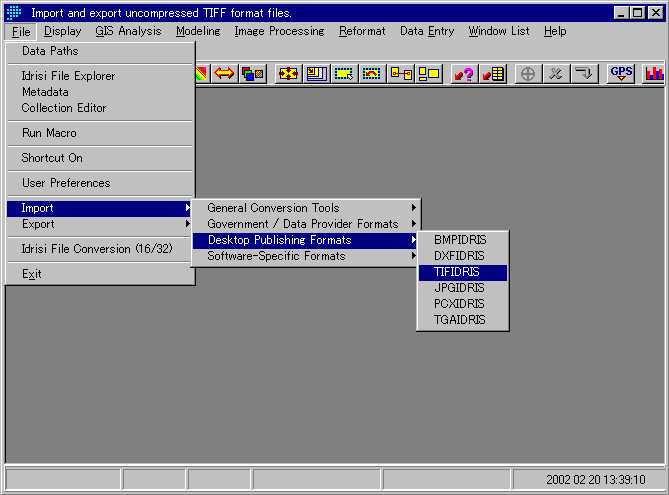Maximize the Idrisi window
Viewport: 669px width, 495px height.
coord(637,13)
